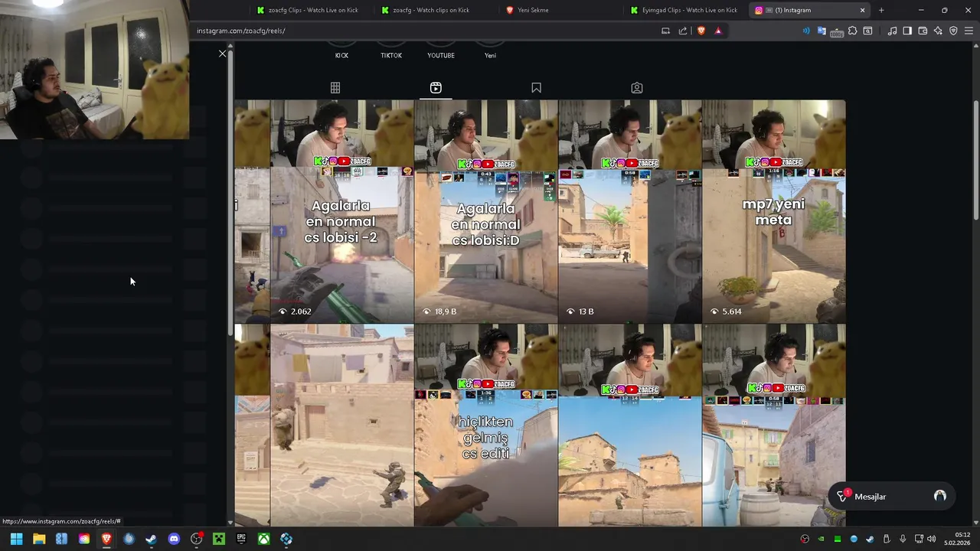This screenshot has width=980, height=551.
Task: Open the media control music note icon
Action: pyautogui.click(x=892, y=31)
